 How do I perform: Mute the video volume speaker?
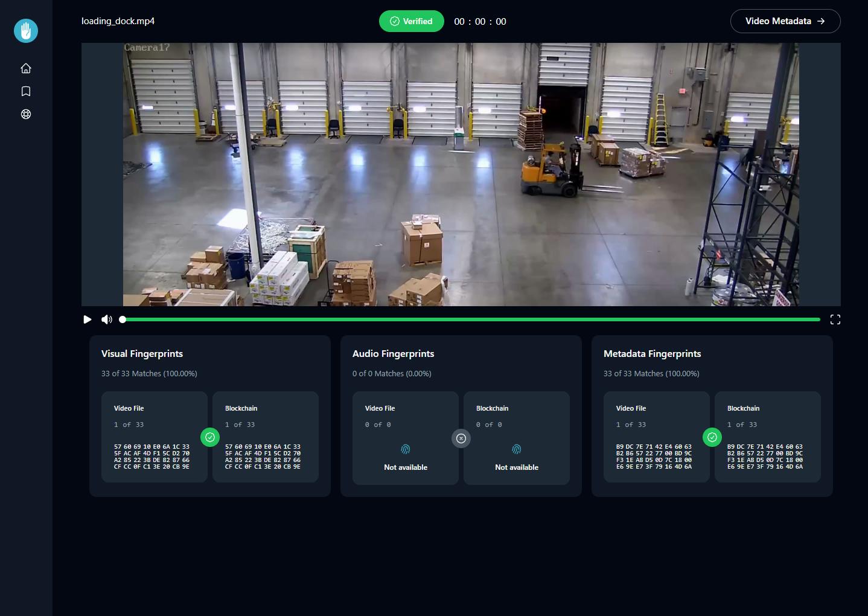pos(107,319)
